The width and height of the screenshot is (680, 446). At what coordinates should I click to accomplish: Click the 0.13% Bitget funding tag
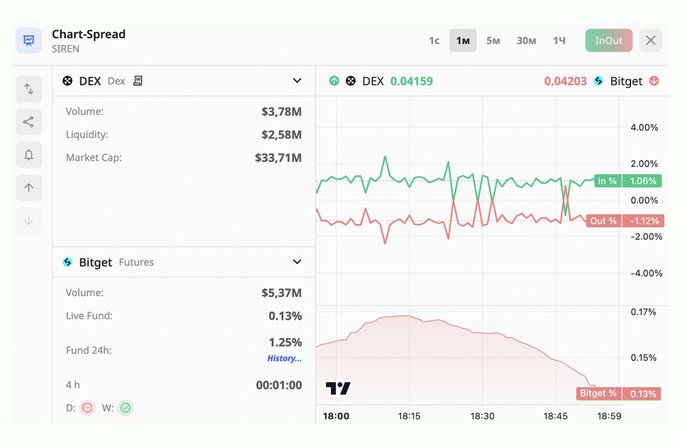pyautogui.click(x=642, y=394)
